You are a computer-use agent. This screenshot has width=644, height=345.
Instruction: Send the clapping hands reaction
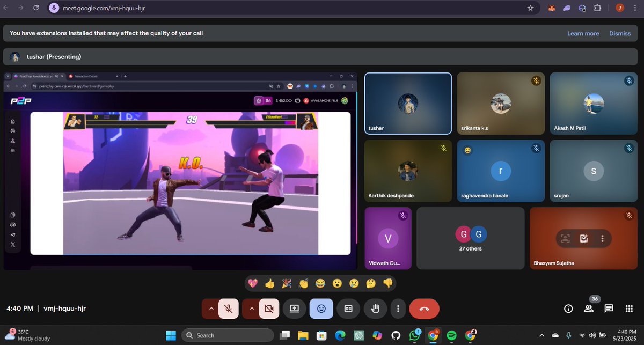tap(304, 283)
